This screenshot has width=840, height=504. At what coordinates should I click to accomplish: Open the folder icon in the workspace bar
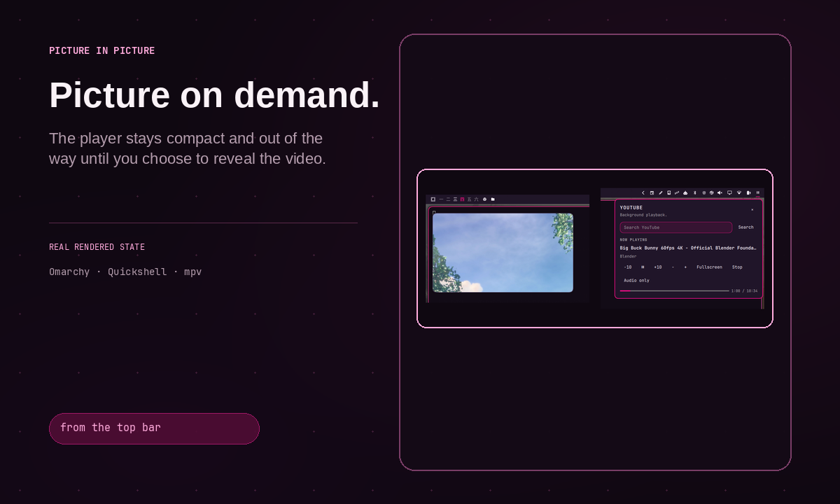(x=493, y=199)
